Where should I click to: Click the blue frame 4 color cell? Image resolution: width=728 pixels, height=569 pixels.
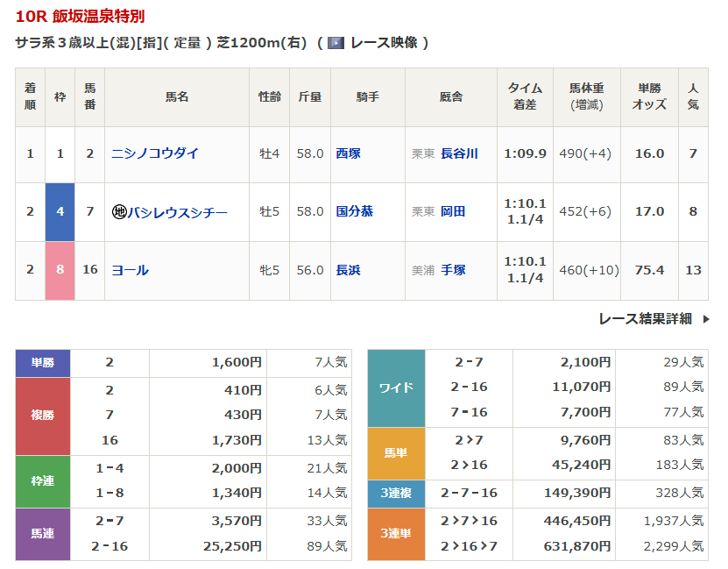(x=60, y=212)
